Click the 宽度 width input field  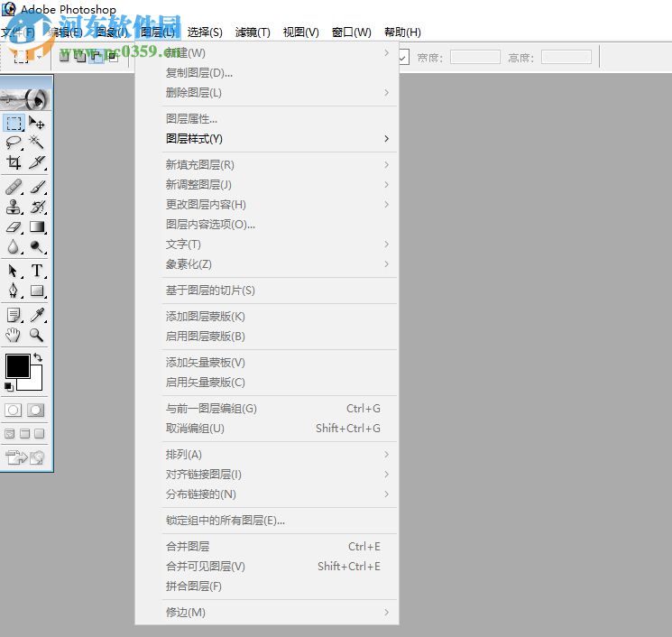[475, 57]
